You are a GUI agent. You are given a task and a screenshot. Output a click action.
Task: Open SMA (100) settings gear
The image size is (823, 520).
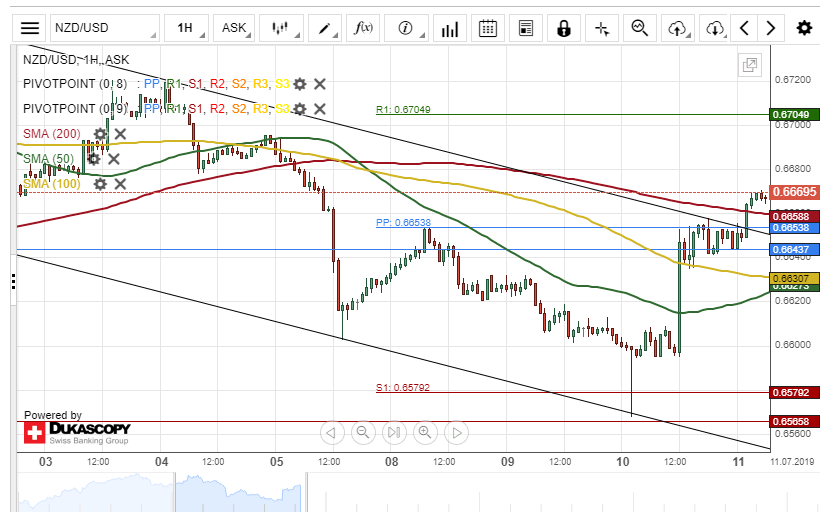click(100, 184)
